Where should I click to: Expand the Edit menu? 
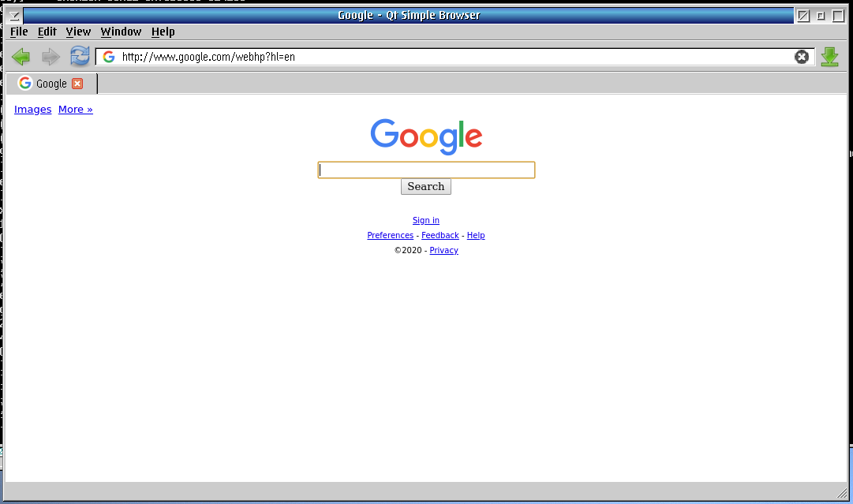click(47, 32)
